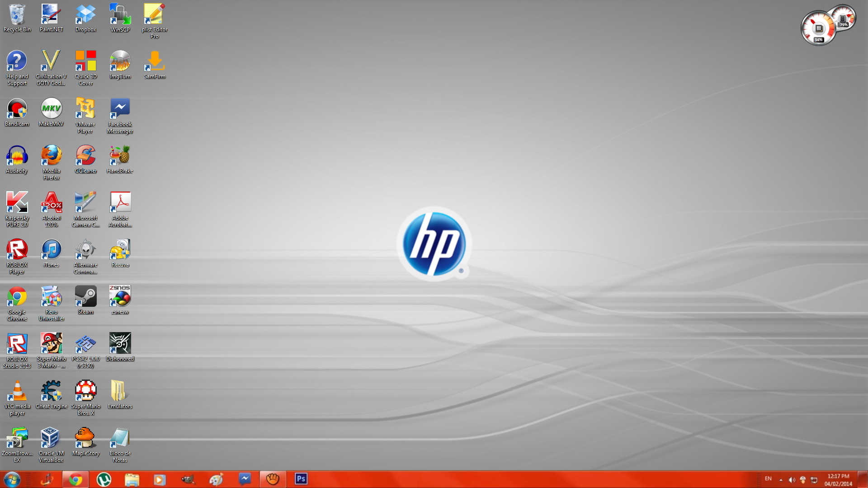The image size is (868, 488).
Task: Launch Paint.NET from desktop
Action: [x=51, y=19]
